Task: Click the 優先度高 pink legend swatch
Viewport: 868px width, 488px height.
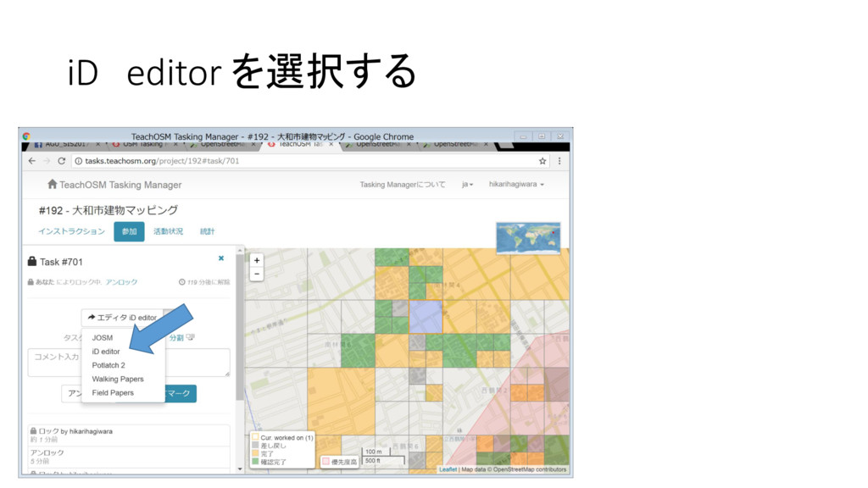Action: pos(326,462)
